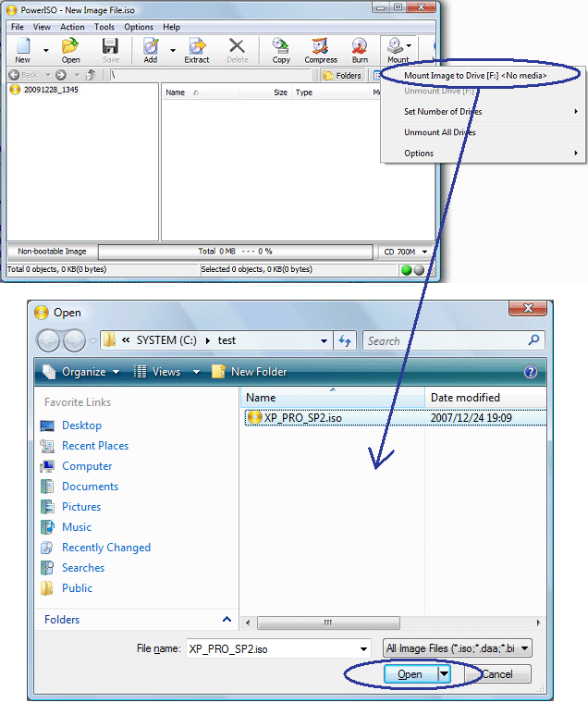Click the New image toolbar icon

pos(22,50)
